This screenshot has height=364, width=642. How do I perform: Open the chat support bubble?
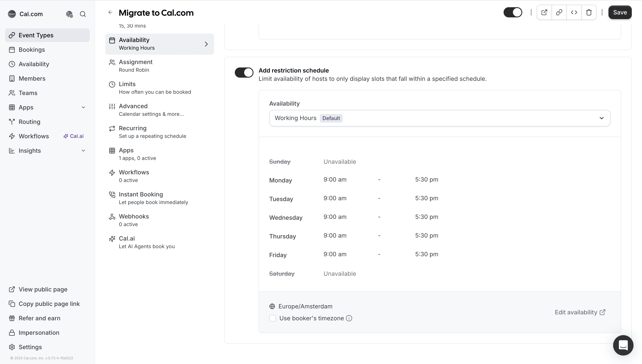(623, 345)
